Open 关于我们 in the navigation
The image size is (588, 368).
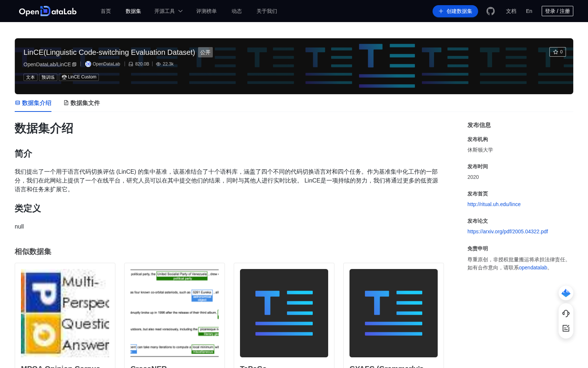click(x=267, y=11)
